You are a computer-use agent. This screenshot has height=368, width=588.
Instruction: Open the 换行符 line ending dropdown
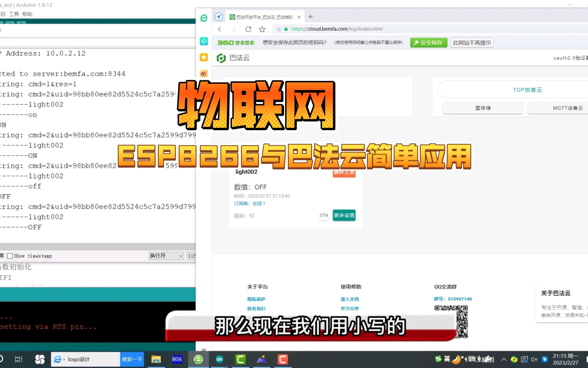point(166,256)
